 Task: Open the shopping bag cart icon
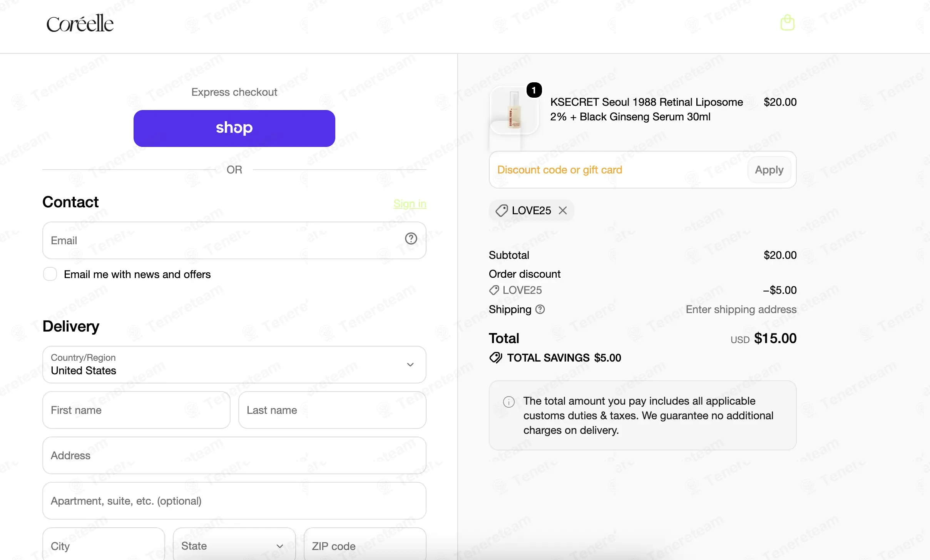pyautogui.click(x=787, y=23)
